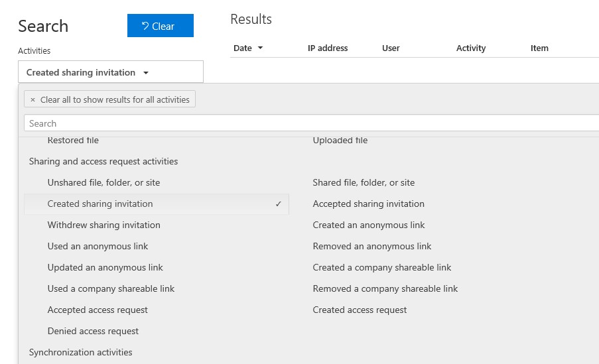Select Removed an anonymous link

[371, 247]
